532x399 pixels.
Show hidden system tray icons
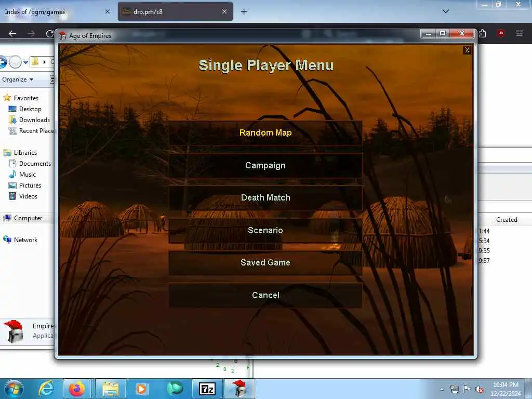(x=442, y=390)
